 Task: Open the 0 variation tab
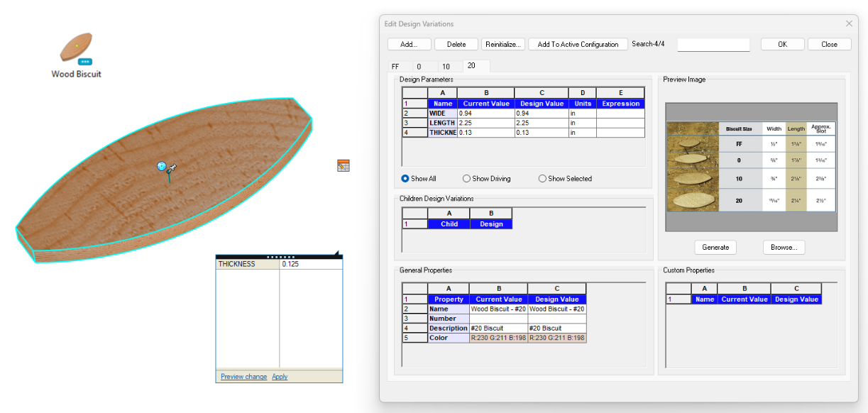419,67
